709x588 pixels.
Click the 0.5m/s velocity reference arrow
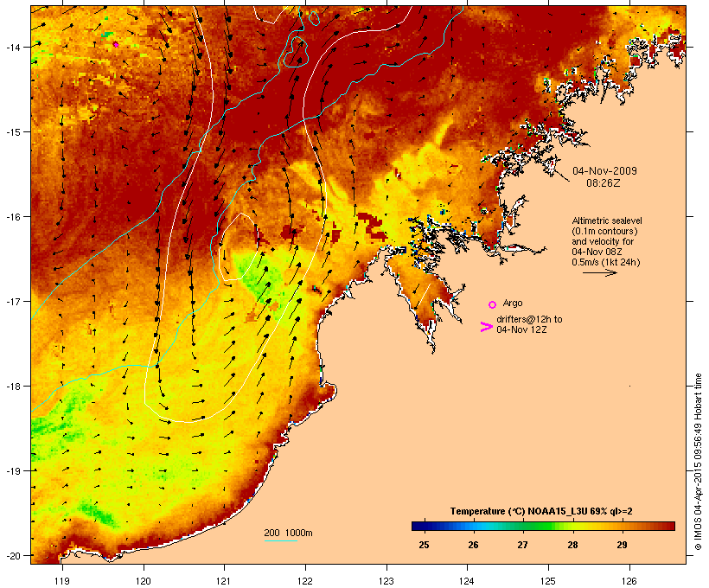599,272
